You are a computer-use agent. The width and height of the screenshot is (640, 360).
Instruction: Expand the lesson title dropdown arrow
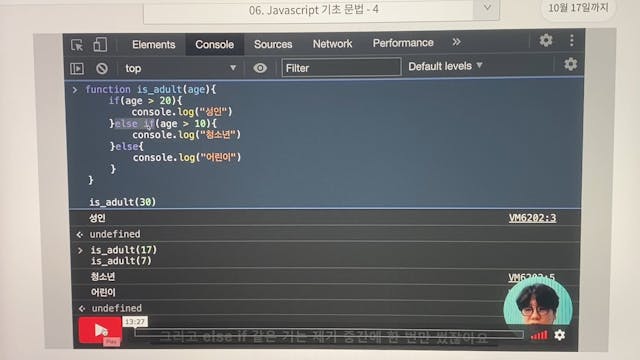487,7
